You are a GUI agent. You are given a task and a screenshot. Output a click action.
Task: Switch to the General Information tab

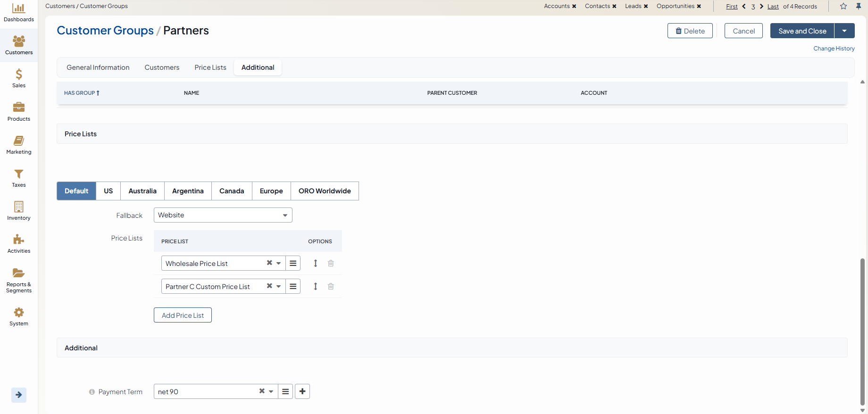tap(98, 67)
